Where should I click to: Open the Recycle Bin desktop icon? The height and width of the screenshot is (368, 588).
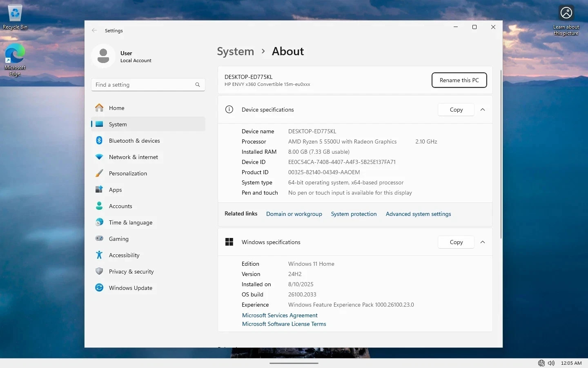click(x=15, y=17)
